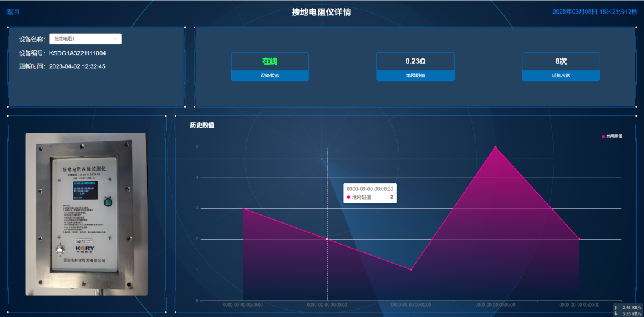This screenshot has height=317, width=644.
Task: Select the 8次 collection count value
Action: [560, 61]
